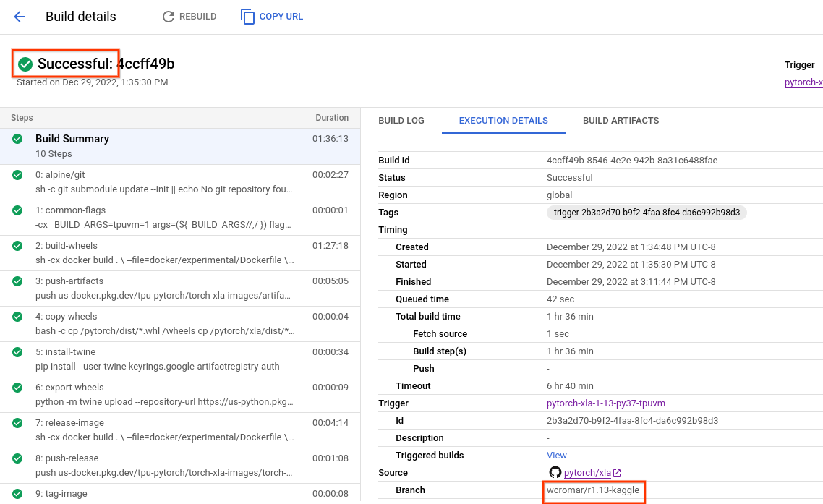Click the REBUILD button label
This screenshot has height=504, width=823.
click(198, 17)
